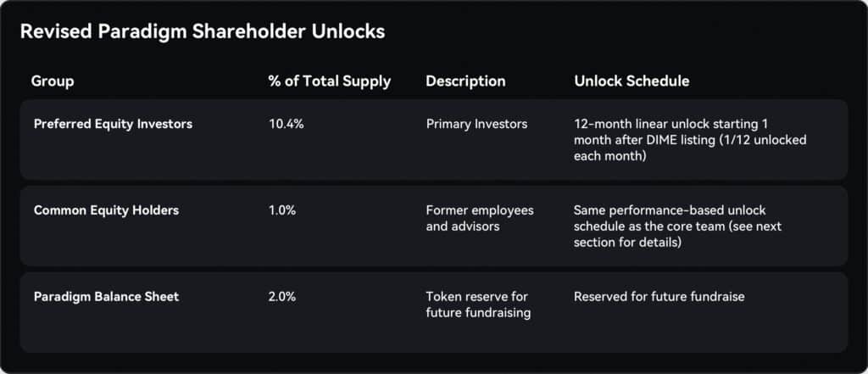
Task: Click the Revised Paradigm Shareholder Unlocks title
Action: pos(202,31)
